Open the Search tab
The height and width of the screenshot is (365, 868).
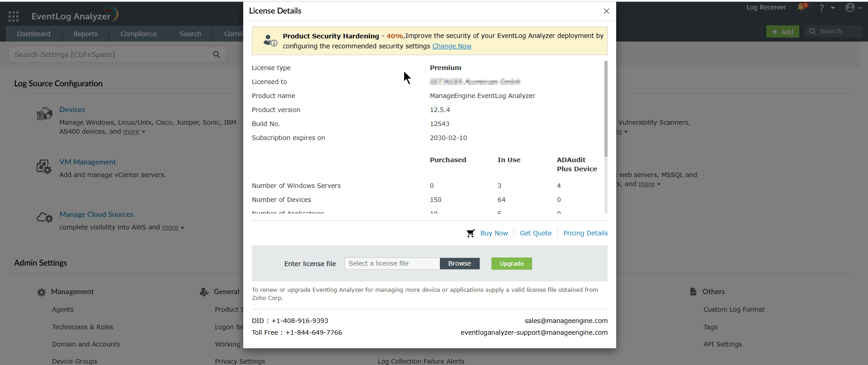190,34
